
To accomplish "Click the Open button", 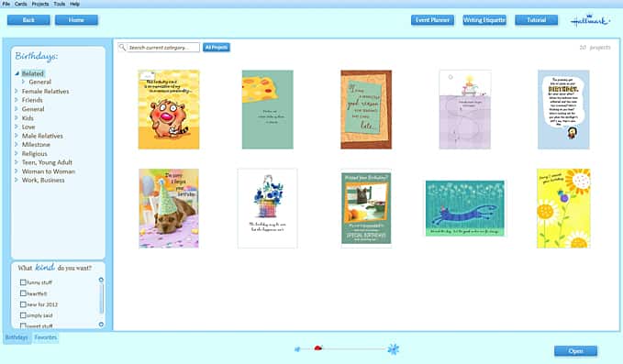I will point(575,351).
